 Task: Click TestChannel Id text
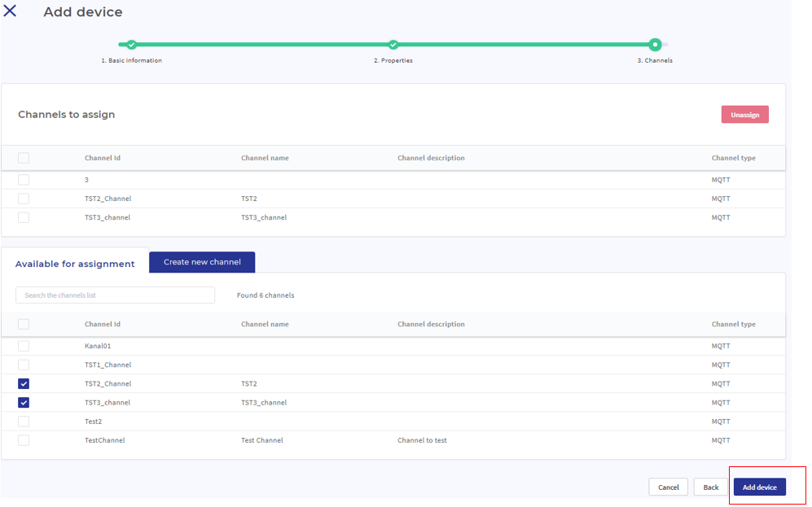point(104,440)
